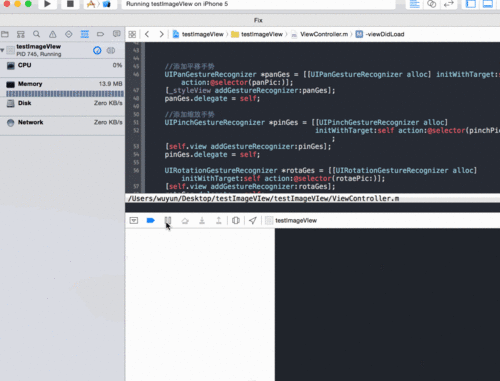
Task: Run the app with the Play button
Action: tap(48, 4)
